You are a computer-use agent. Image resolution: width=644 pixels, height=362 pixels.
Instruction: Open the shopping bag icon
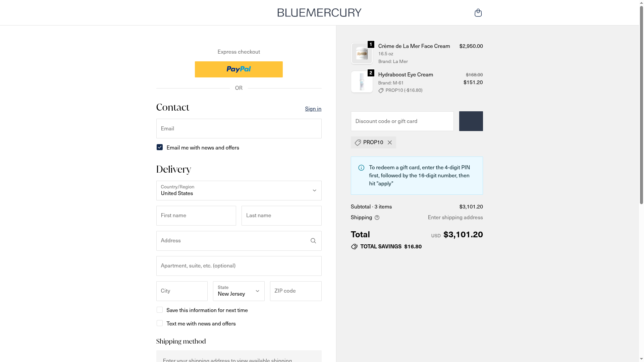[x=478, y=13]
